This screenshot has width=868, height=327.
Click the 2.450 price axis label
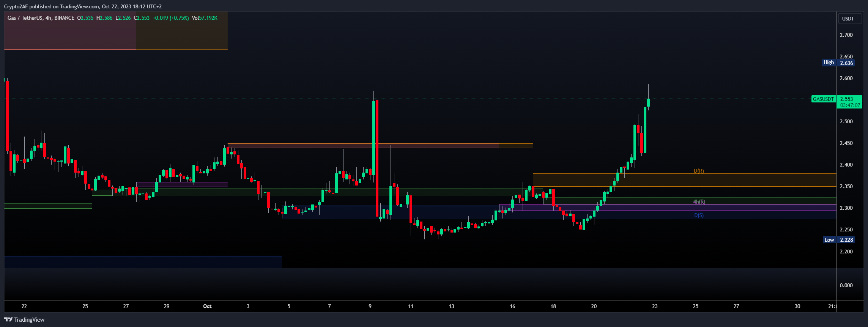[846, 143]
